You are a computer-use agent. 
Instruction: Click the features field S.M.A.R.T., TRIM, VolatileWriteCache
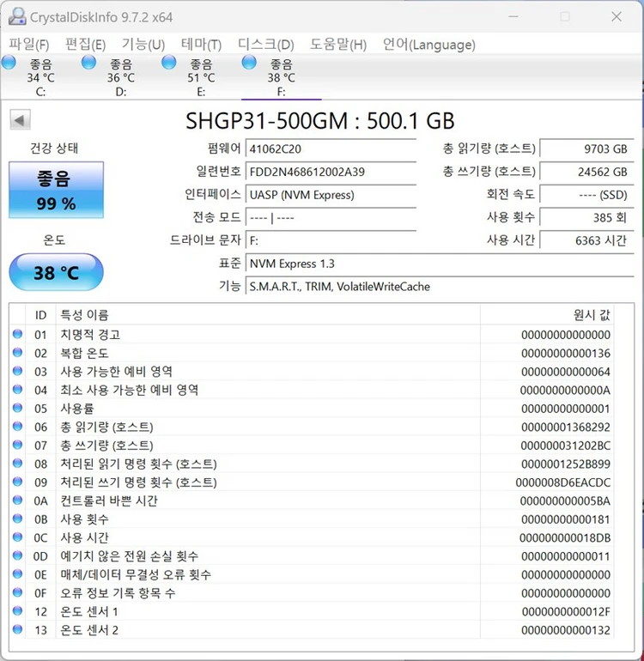440,286
